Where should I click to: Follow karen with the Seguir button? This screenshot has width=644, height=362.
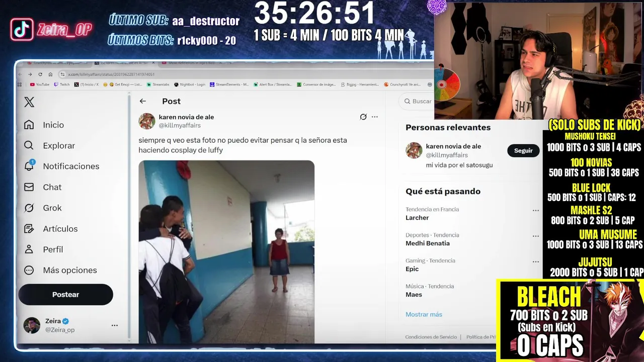click(x=523, y=150)
